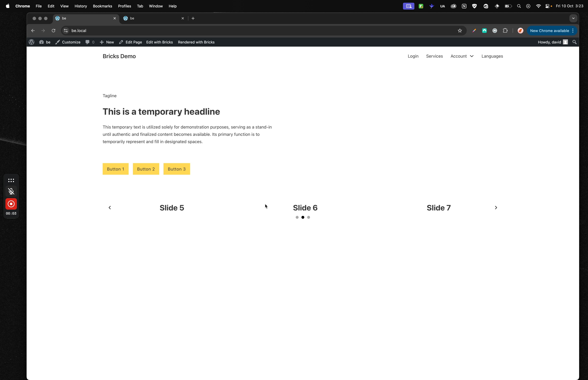Click the comments bubble icon

pyautogui.click(x=88, y=42)
